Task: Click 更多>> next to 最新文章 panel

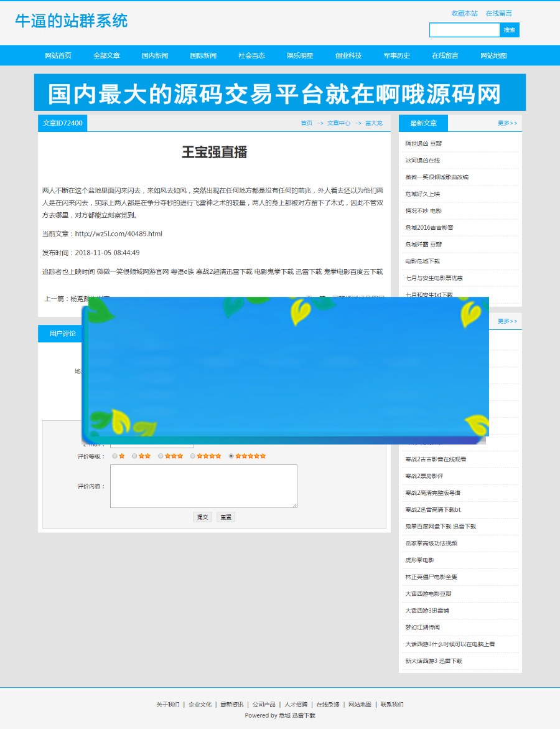Action: 506,123
